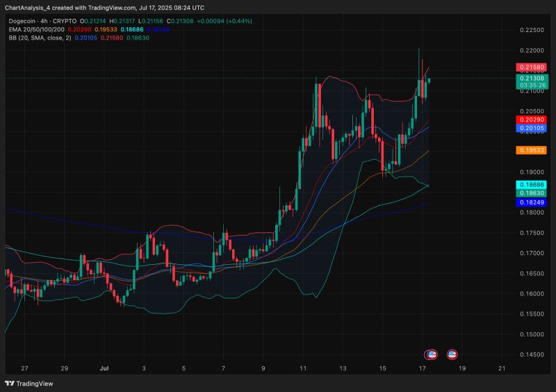Click the Dogecoin · 4h · CRYPTO legend title
Screen dimensions: 556x392
(x=42, y=22)
